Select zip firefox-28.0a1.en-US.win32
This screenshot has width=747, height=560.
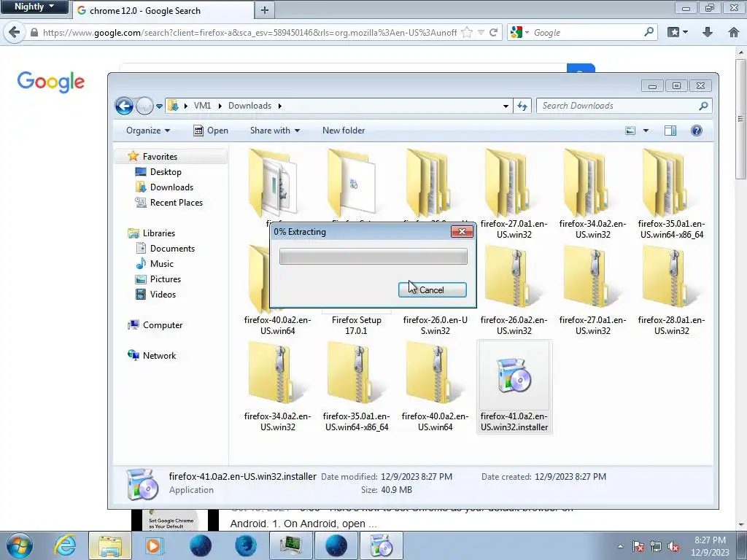click(672, 290)
